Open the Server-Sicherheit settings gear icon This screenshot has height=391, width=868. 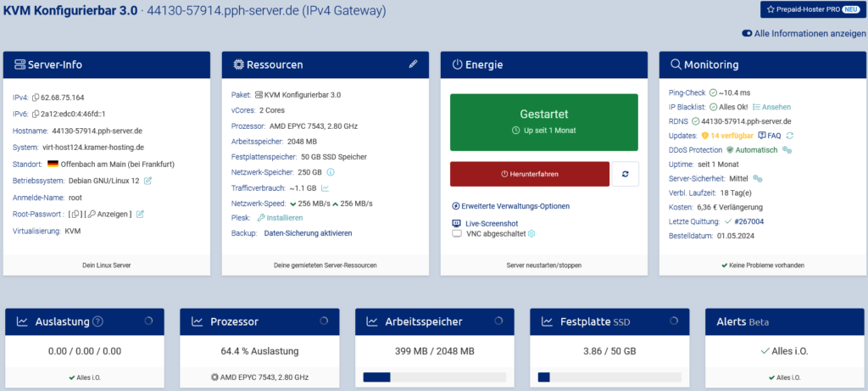point(758,179)
